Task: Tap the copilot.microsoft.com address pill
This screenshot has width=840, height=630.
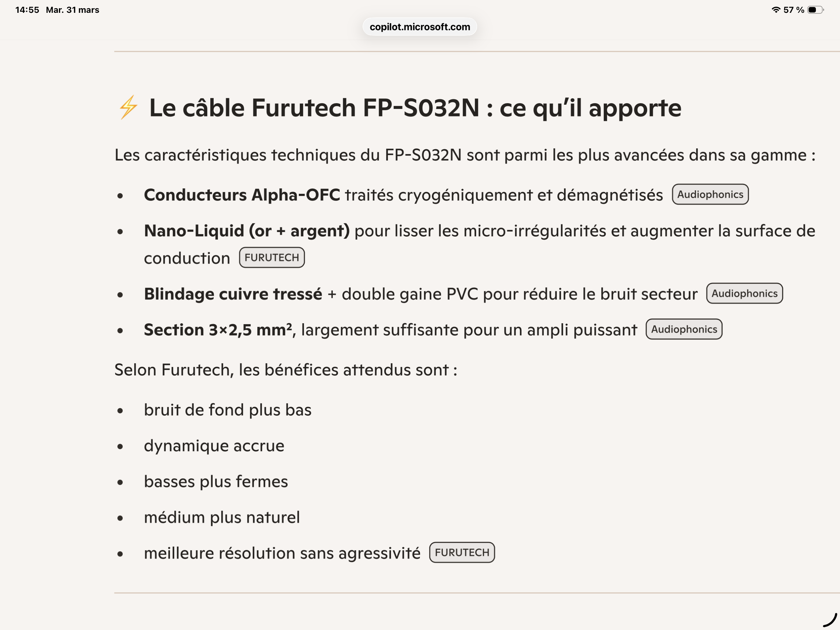Action: click(420, 27)
